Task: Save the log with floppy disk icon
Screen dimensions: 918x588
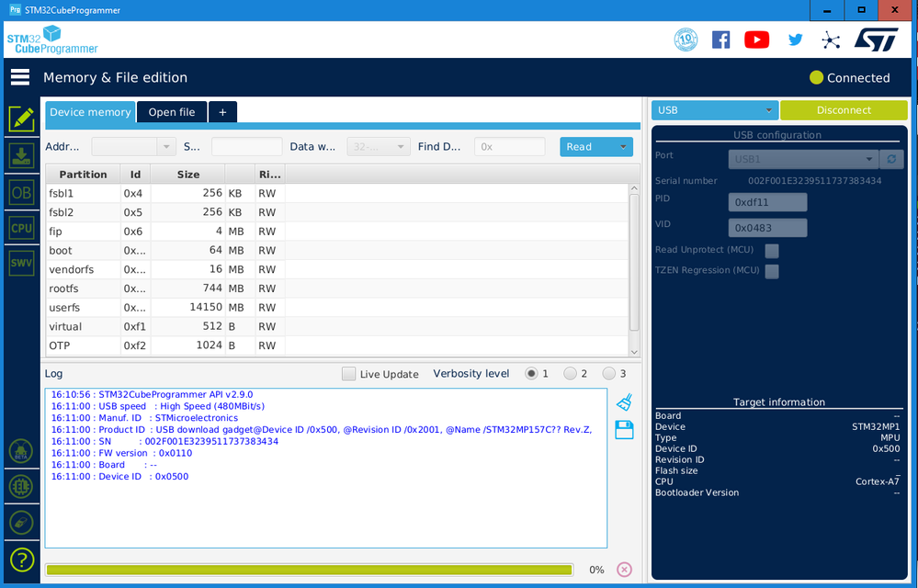Action: click(x=624, y=430)
